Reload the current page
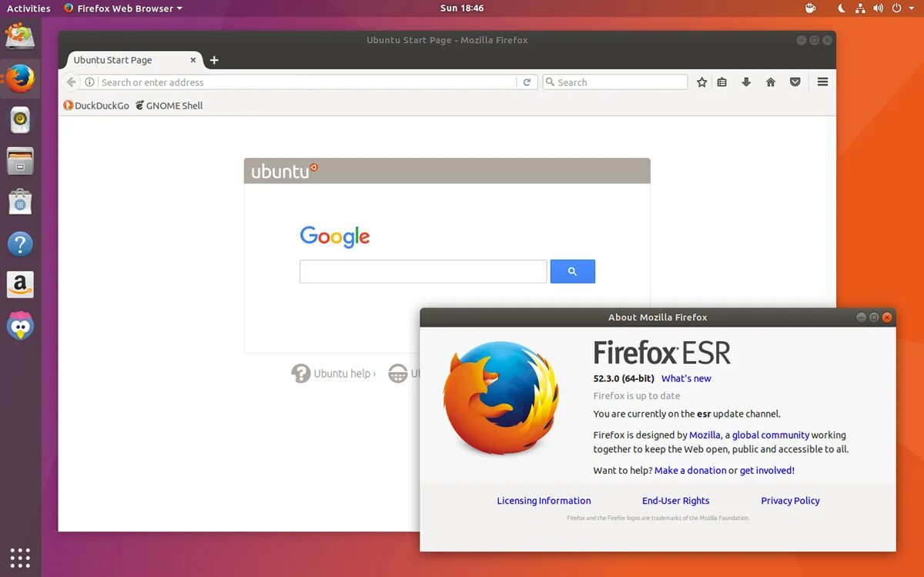924x577 pixels. click(x=527, y=82)
